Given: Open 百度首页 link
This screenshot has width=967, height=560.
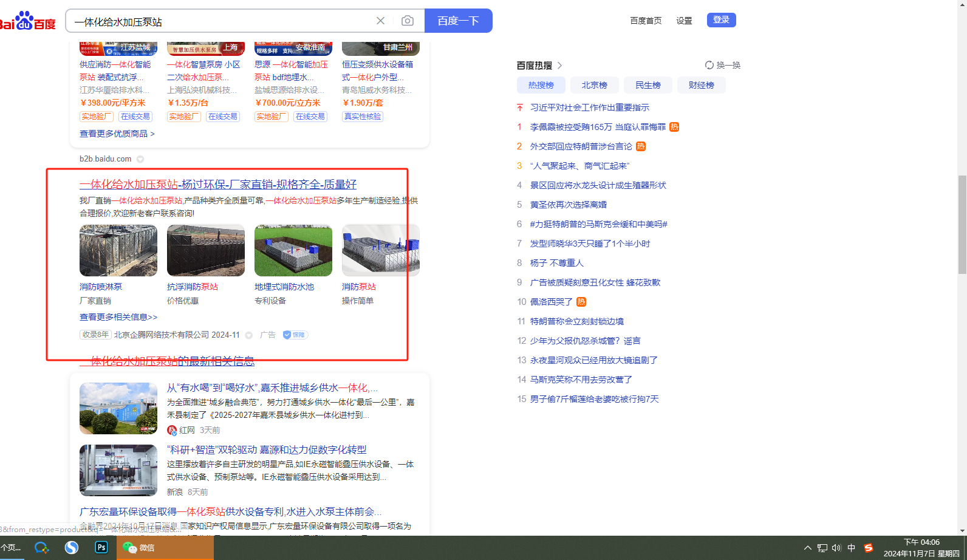Looking at the screenshot, I should tap(646, 21).
